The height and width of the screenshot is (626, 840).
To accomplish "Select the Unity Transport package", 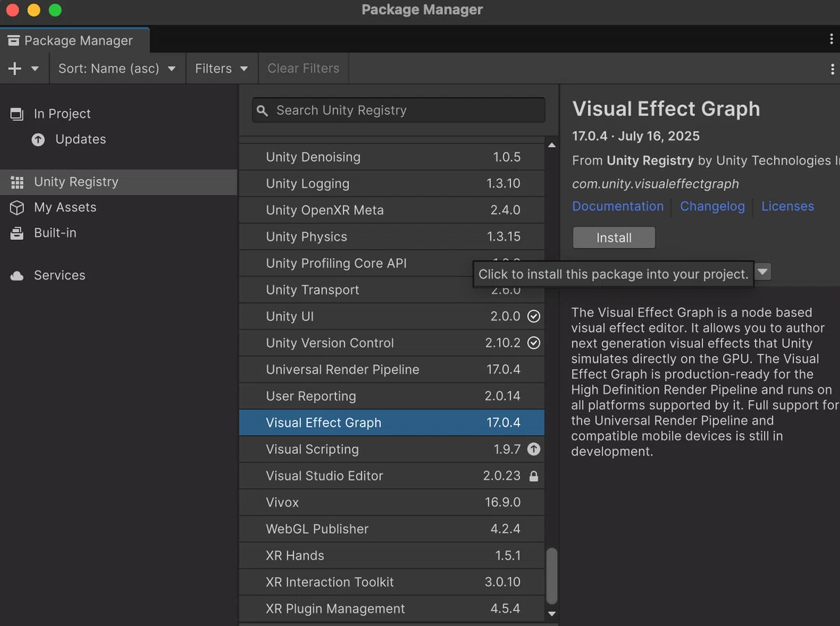I will click(x=391, y=290).
